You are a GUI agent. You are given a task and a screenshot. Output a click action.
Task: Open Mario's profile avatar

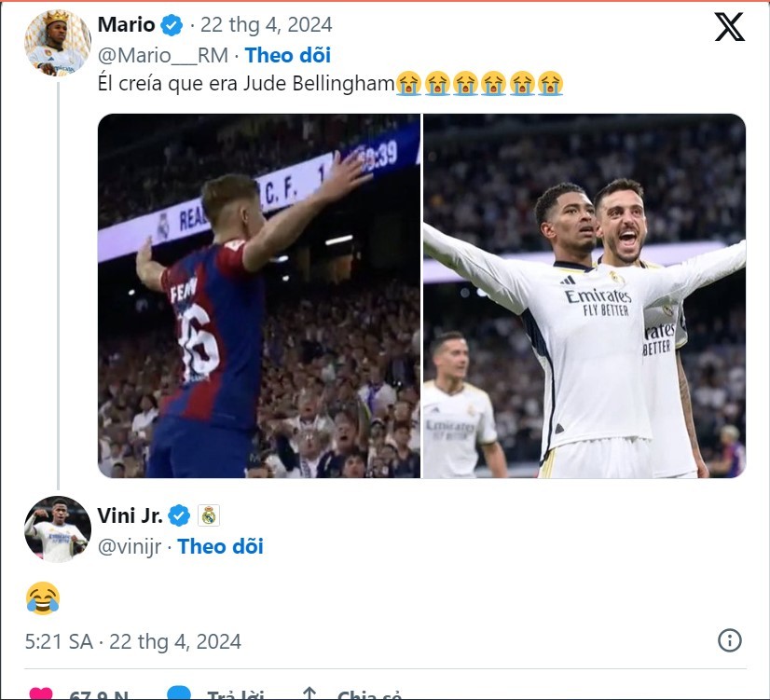point(58,43)
